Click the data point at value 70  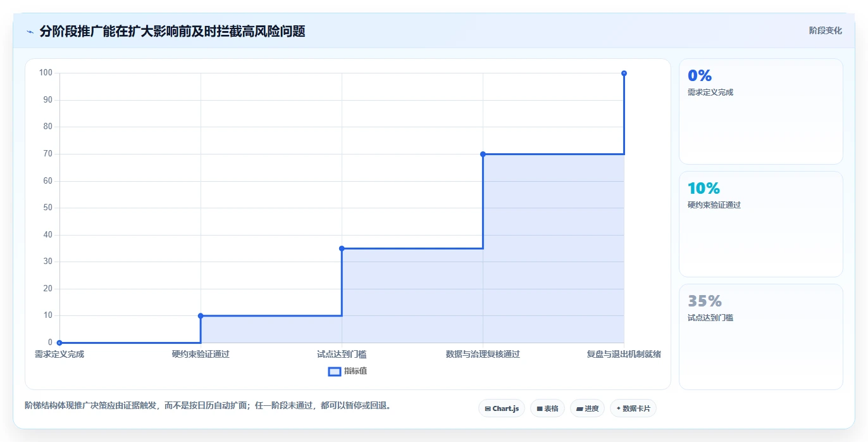tap(483, 154)
